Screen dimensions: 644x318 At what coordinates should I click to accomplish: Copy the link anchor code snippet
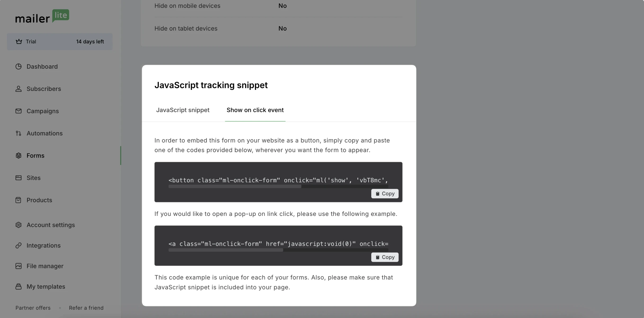click(385, 257)
